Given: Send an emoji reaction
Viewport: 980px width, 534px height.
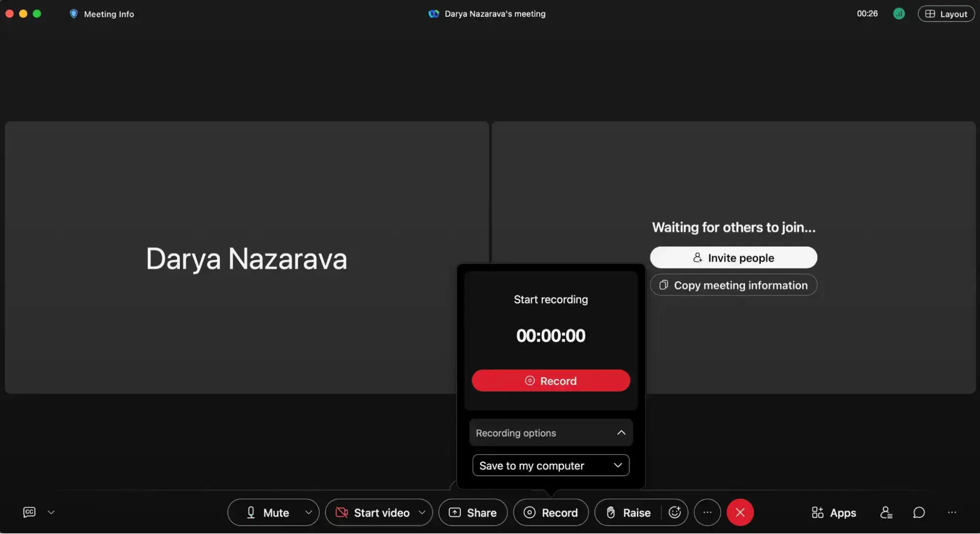Looking at the screenshot, I should (674, 512).
